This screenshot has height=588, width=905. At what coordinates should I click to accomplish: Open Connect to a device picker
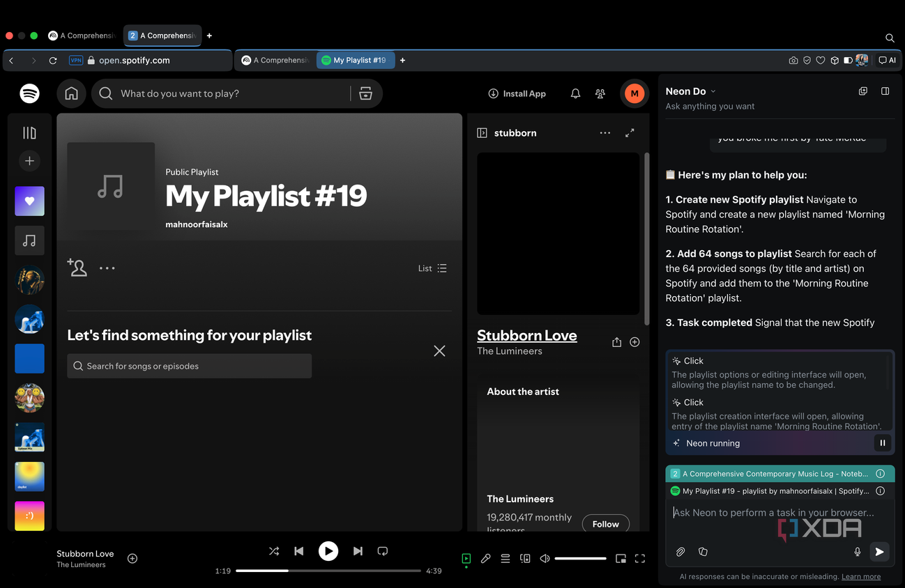pyautogui.click(x=525, y=558)
